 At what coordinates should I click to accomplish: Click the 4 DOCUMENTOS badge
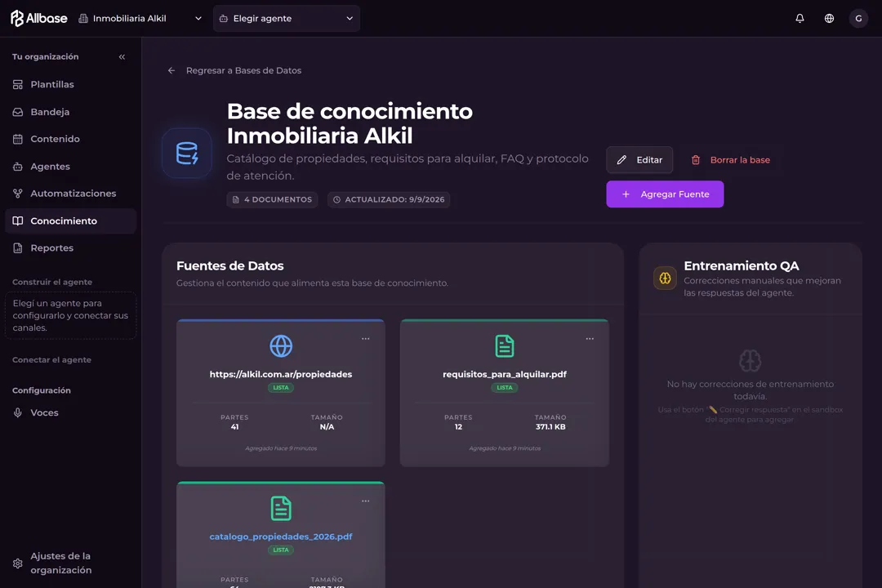point(272,200)
